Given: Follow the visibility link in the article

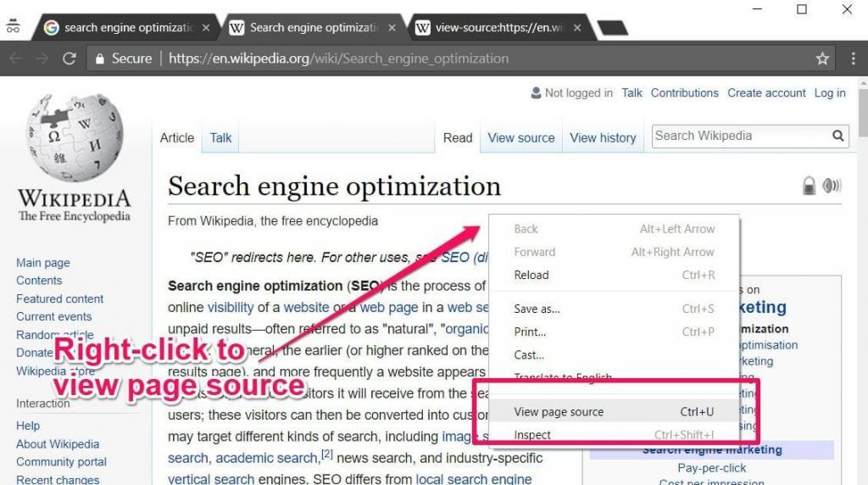Looking at the screenshot, I should [231, 307].
